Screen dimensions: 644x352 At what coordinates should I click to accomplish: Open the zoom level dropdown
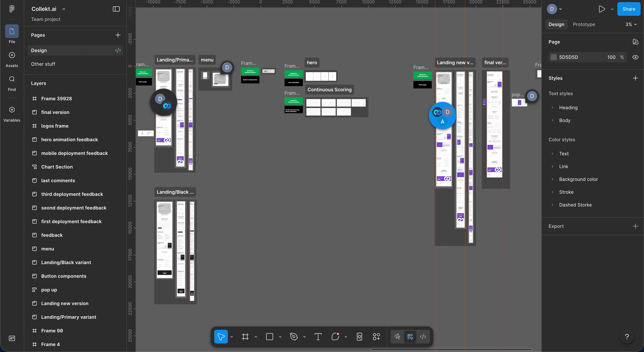[631, 24]
